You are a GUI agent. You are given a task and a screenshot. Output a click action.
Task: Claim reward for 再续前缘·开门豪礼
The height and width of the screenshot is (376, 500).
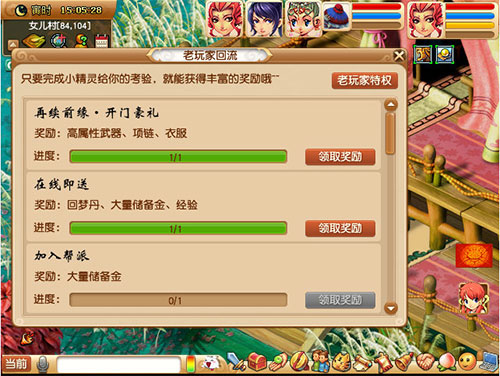point(340,157)
